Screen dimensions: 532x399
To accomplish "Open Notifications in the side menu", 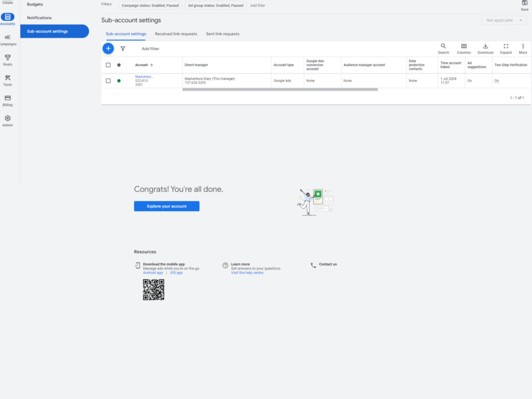I will [x=39, y=18].
